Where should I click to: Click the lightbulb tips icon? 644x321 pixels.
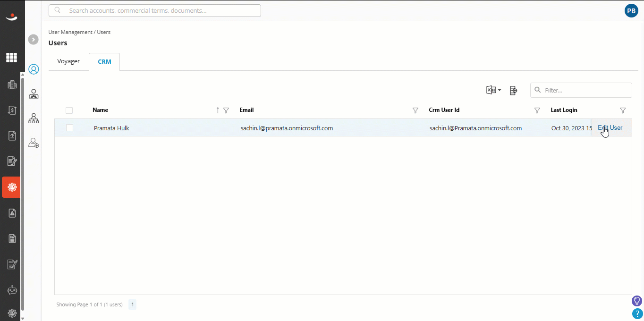637,301
